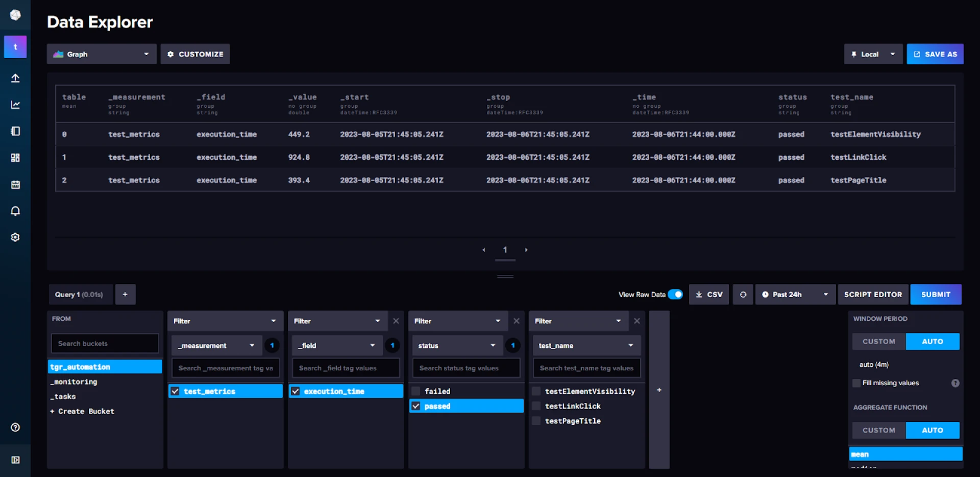Remove the _field filter card
The image size is (980, 477).
click(396, 321)
